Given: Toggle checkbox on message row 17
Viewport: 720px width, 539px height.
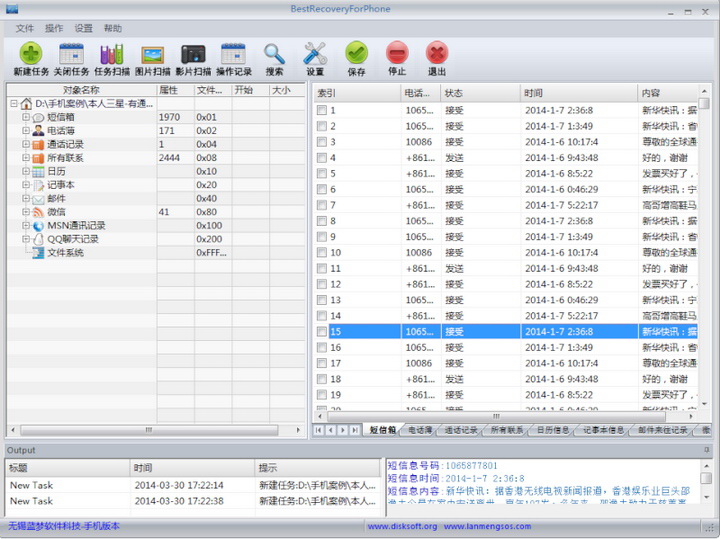Looking at the screenshot, I should [x=322, y=363].
